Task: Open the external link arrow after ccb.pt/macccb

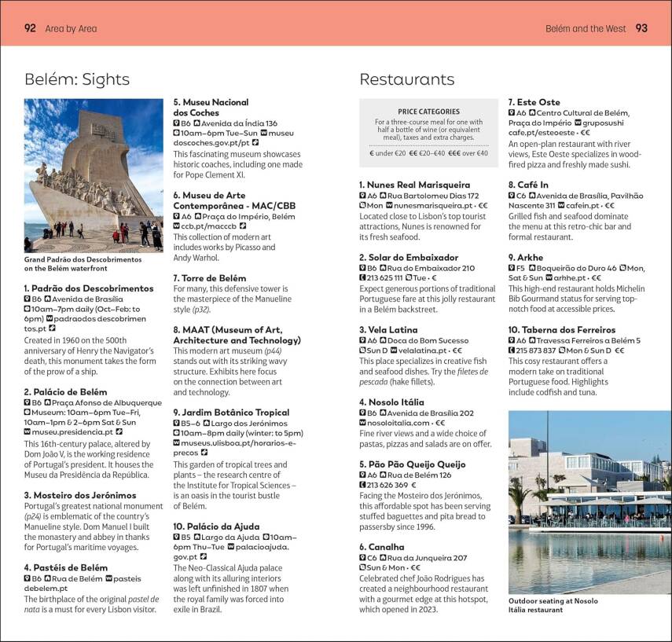Action: (242, 226)
